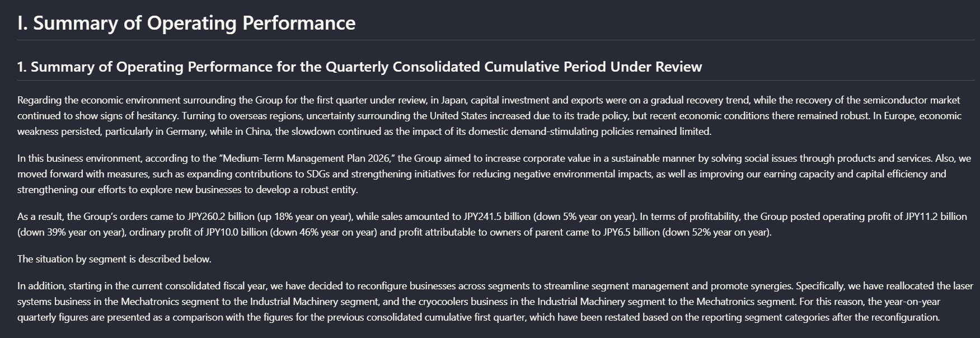Click the "(down 52% year on year)" text
The height and width of the screenshot is (338, 980).
tap(716, 232)
